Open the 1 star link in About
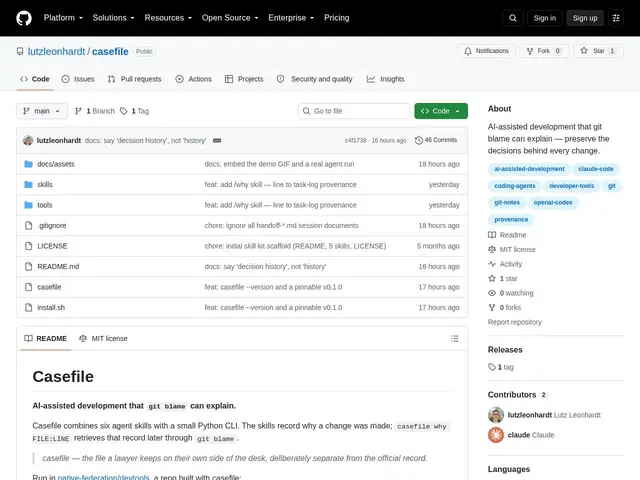The height and width of the screenshot is (480, 640). [503, 278]
